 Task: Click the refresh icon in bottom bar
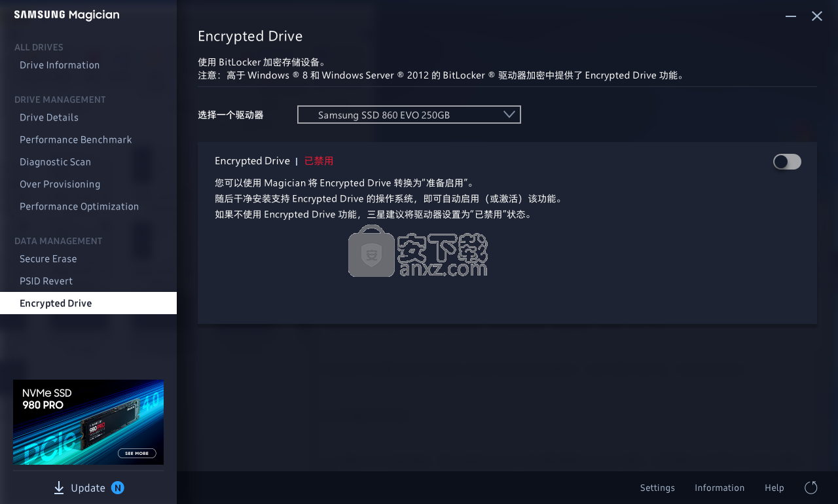click(x=811, y=488)
